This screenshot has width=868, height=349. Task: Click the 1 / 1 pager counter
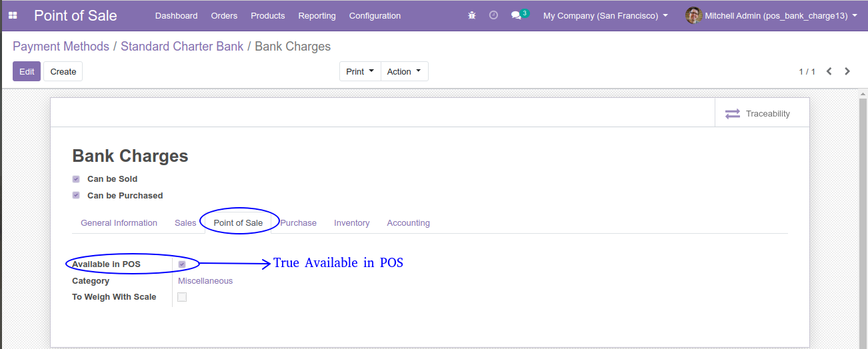point(807,72)
